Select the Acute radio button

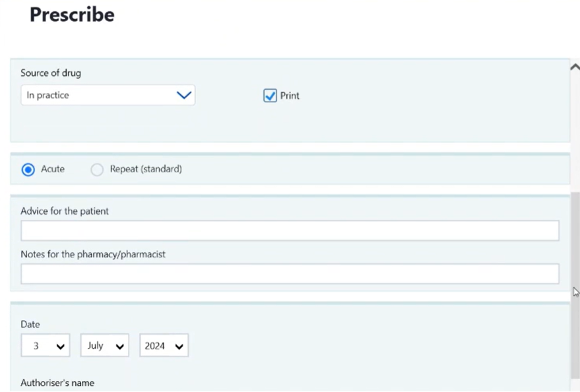tap(28, 170)
